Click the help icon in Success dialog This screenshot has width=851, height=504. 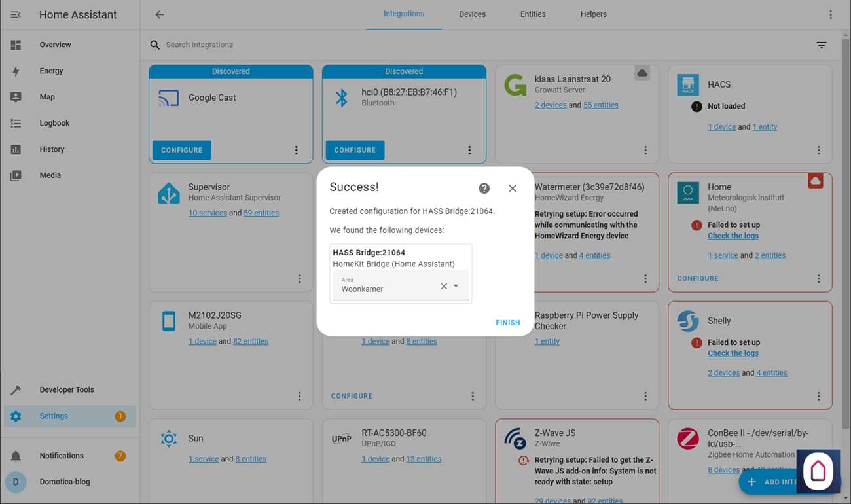point(484,189)
